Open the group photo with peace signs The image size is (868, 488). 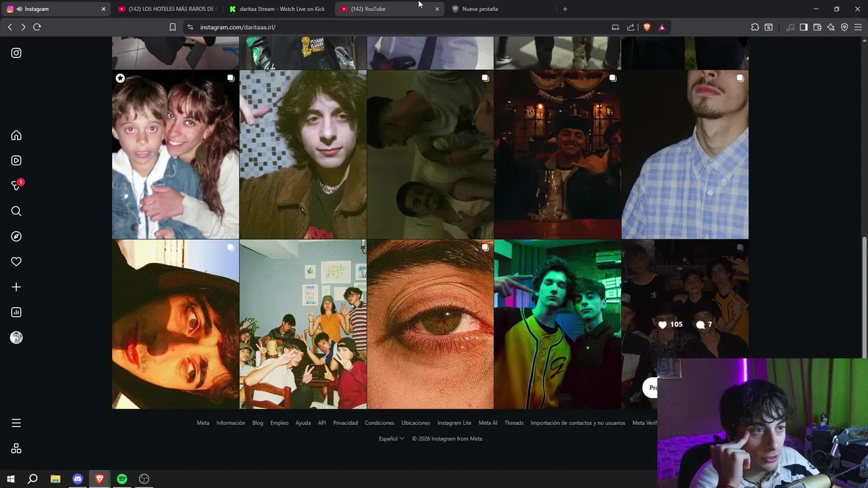pyautogui.click(x=303, y=324)
